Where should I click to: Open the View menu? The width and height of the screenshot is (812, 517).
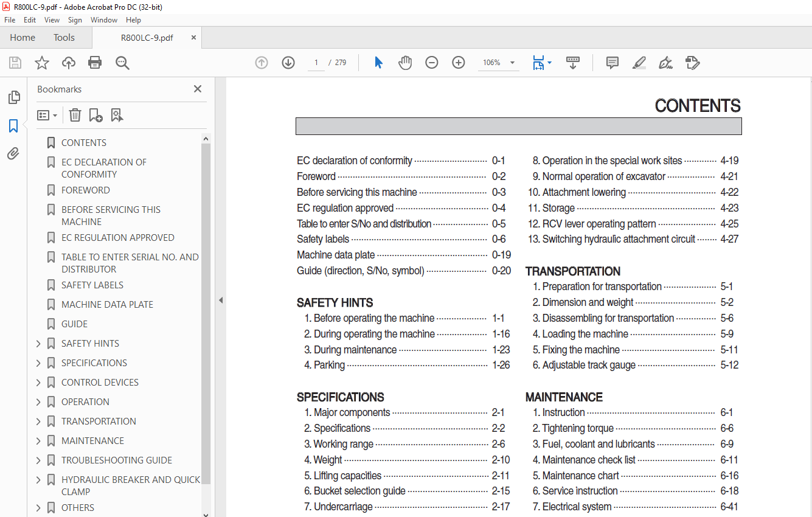click(52, 20)
